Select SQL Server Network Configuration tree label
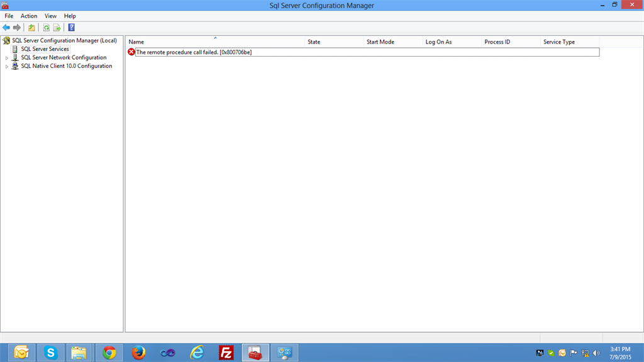This screenshot has width=644, height=362. tap(64, 57)
